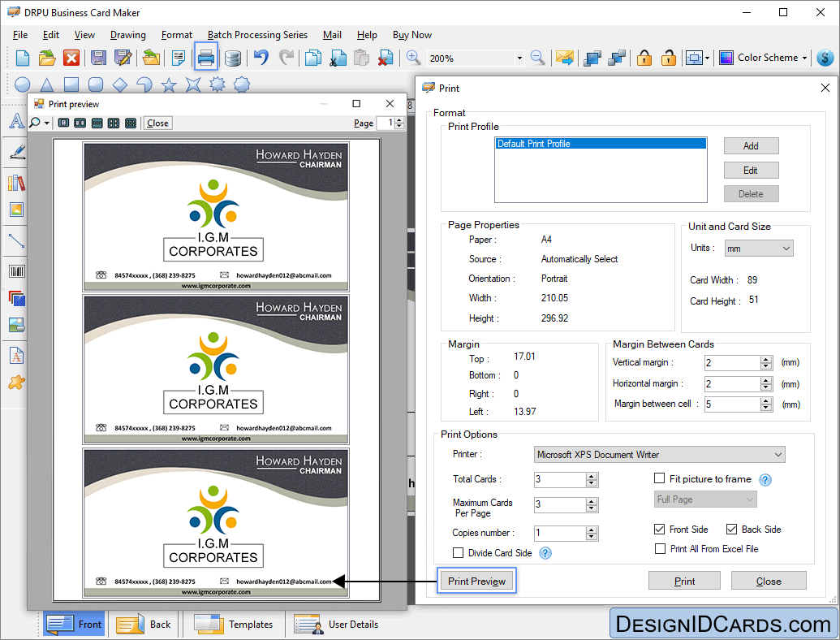The image size is (840, 640).
Task: Click the Redo arrow icon
Action: click(x=286, y=58)
